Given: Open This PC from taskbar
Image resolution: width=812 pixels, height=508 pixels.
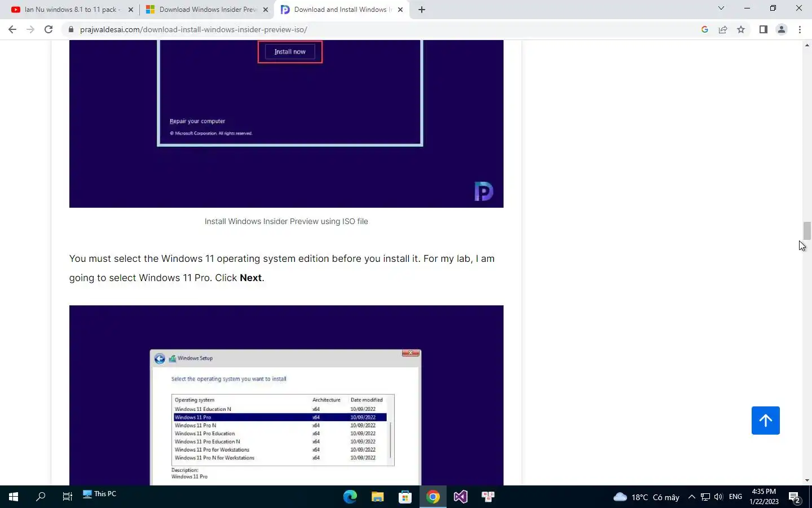Looking at the screenshot, I should (x=99, y=494).
